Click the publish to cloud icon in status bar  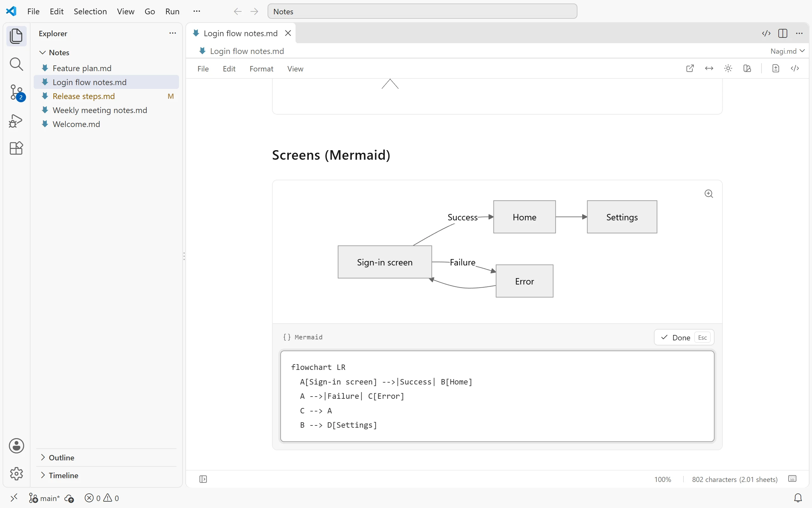[69, 498]
